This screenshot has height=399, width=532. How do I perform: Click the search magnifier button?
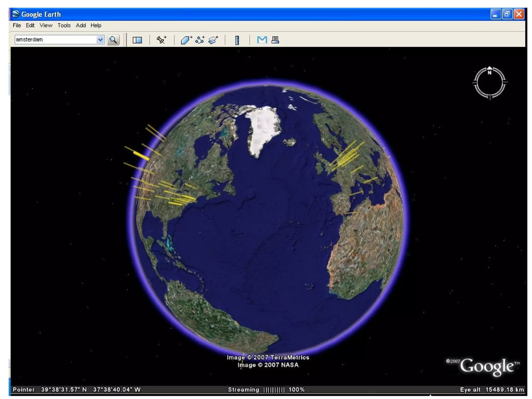pyautogui.click(x=113, y=40)
